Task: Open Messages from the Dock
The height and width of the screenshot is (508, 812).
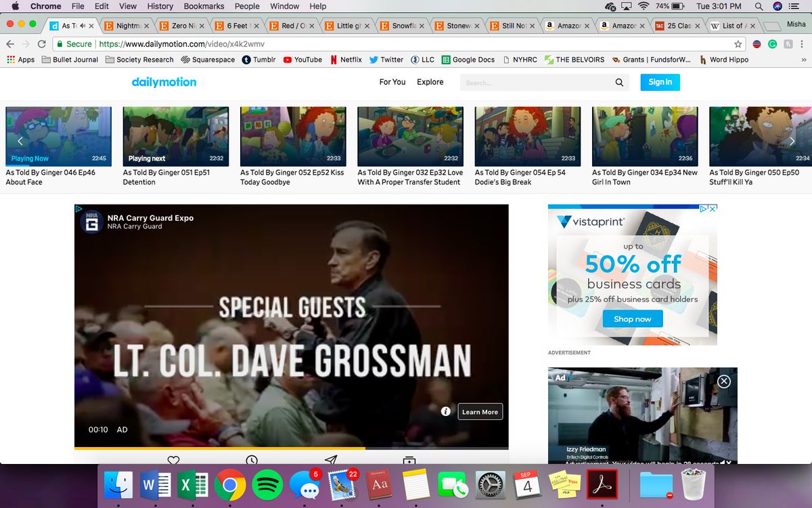Action: click(x=304, y=485)
